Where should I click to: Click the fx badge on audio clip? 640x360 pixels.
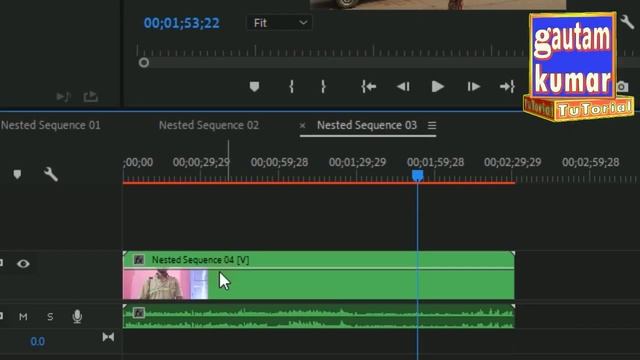click(139, 313)
